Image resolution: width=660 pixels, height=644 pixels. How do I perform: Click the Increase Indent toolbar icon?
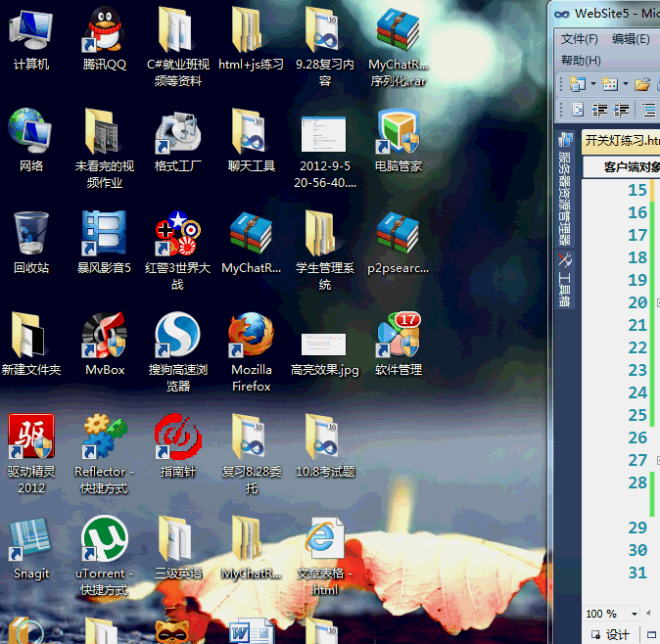[621, 111]
